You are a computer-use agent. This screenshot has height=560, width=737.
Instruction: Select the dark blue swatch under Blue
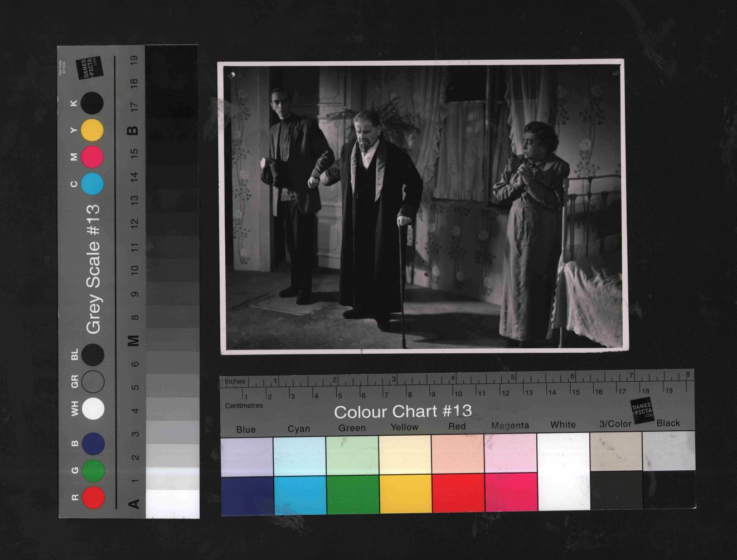click(x=247, y=495)
